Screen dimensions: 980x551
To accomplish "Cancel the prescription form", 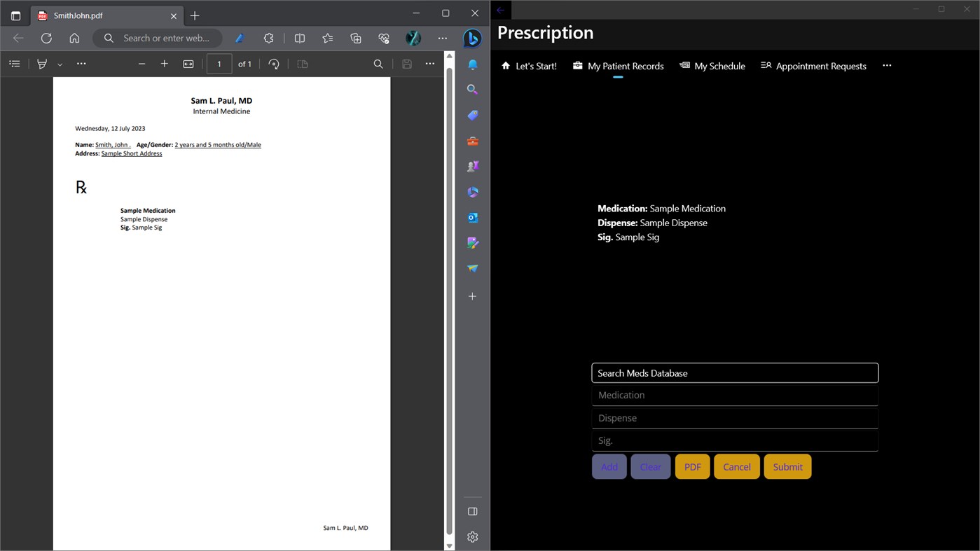I will [736, 466].
